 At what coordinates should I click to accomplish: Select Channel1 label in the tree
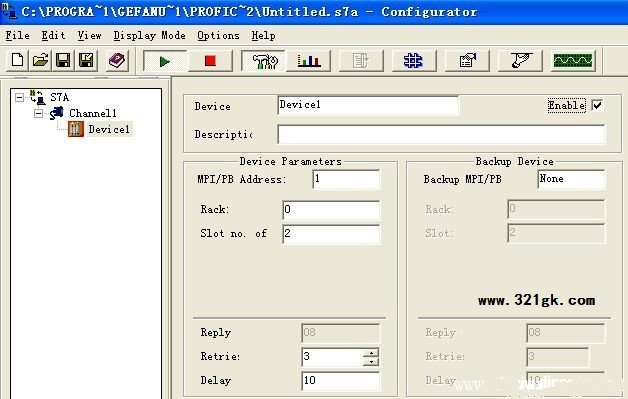[93, 113]
